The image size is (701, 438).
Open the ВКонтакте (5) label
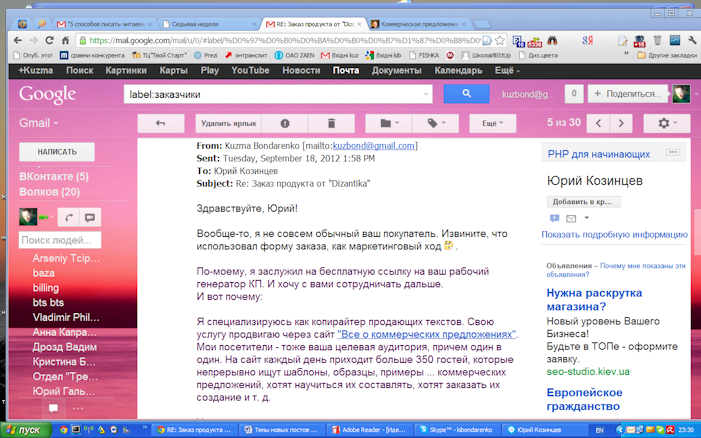54,177
